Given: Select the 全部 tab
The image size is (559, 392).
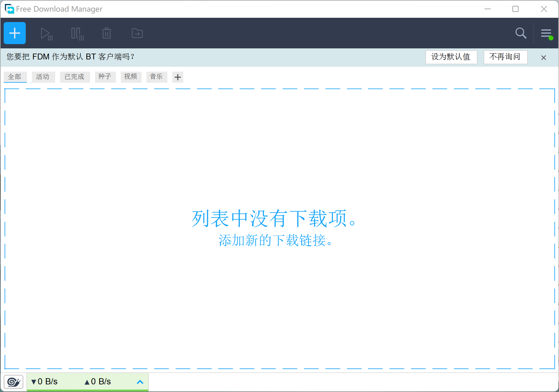Looking at the screenshot, I should pos(15,77).
